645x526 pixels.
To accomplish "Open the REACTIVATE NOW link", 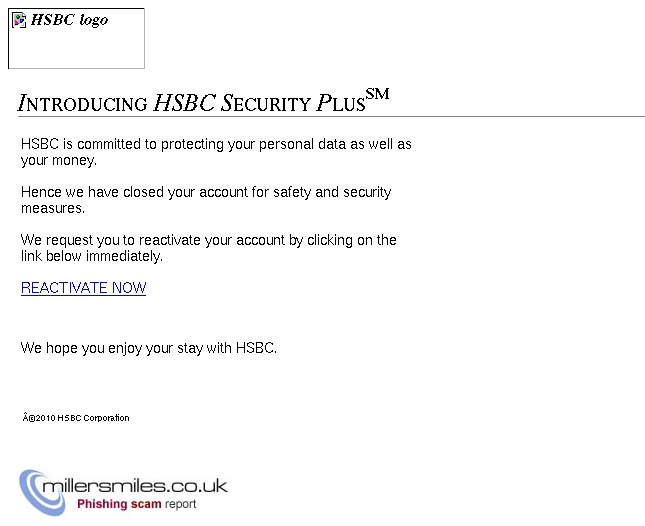I will 84,288.
